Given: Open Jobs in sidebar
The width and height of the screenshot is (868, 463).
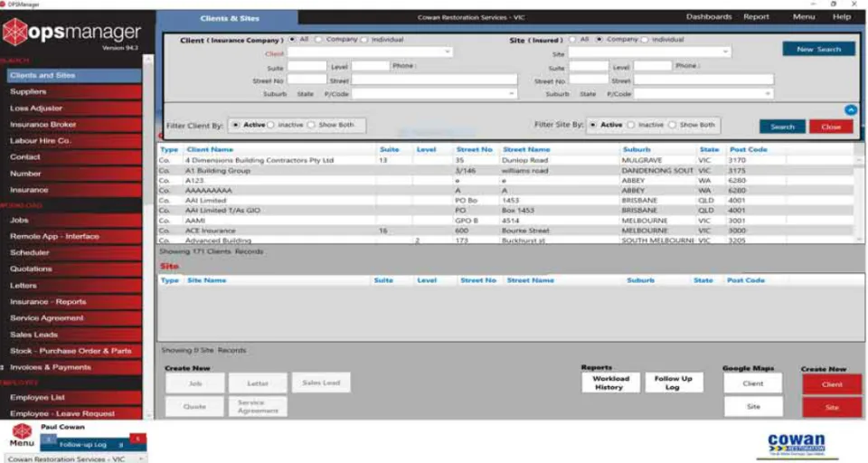Looking at the screenshot, I should click(73, 220).
